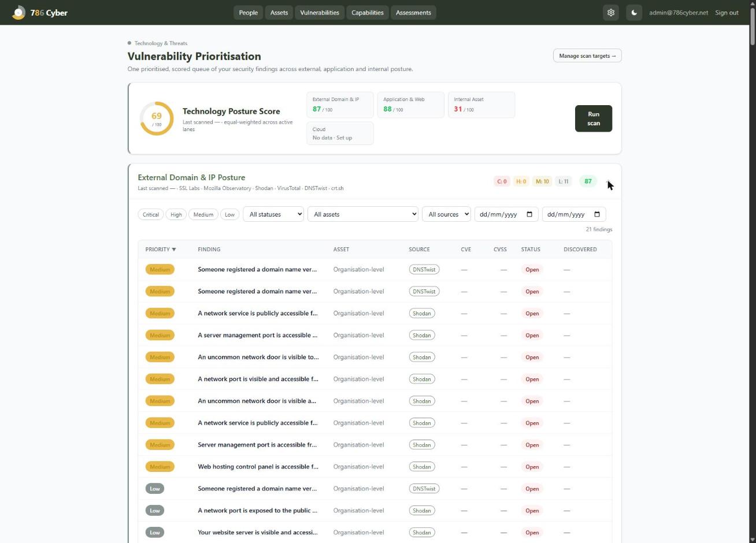Click the 786 Cyber logo icon

(x=19, y=12)
